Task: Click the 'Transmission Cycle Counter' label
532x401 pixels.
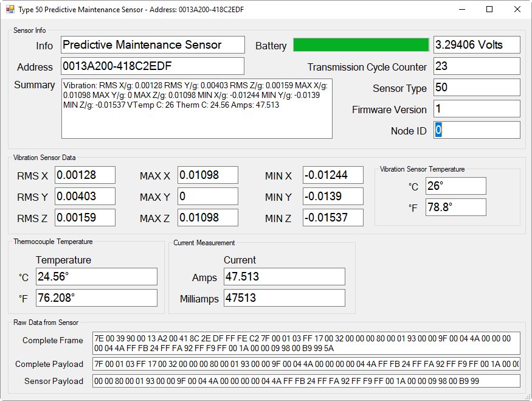Action: [x=367, y=67]
